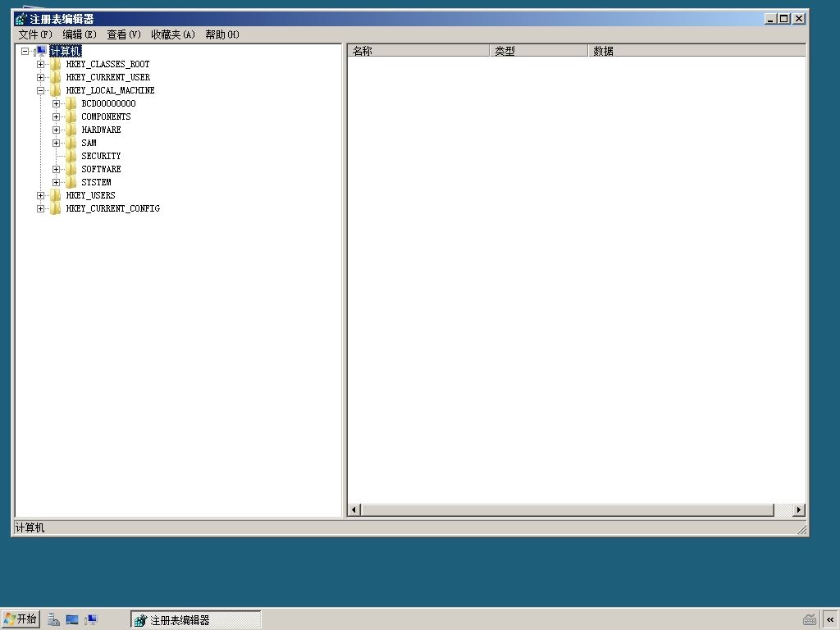The width and height of the screenshot is (840, 630).
Task: Maximize the Registry Editor window
Action: [783, 19]
